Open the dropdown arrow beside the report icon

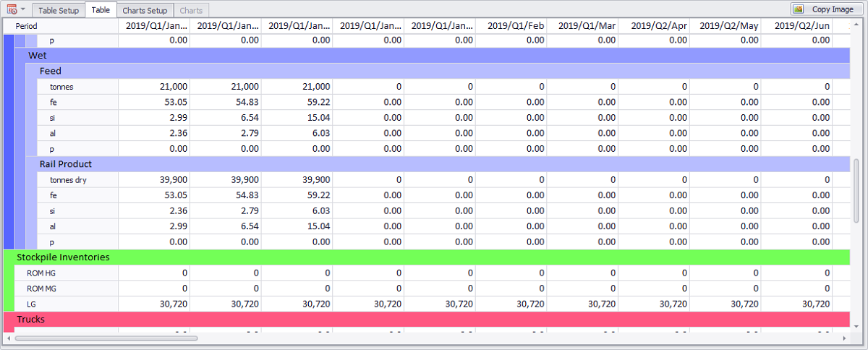(23, 9)
